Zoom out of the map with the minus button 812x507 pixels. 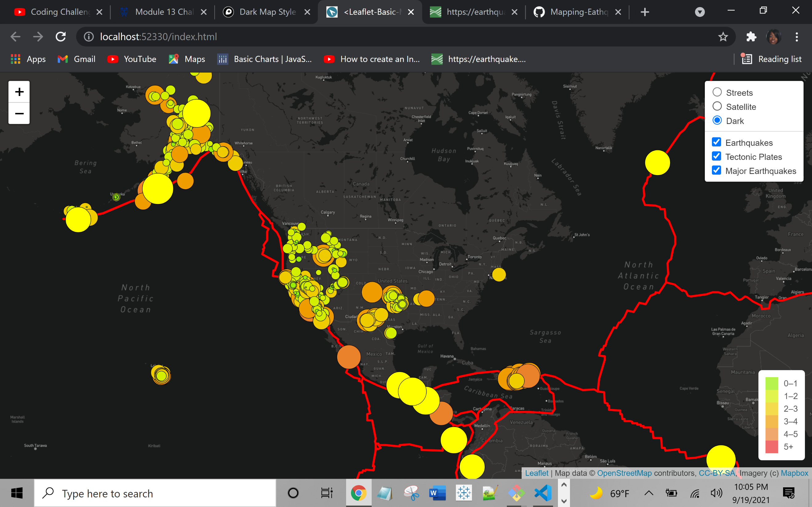(x=19, y=113)
